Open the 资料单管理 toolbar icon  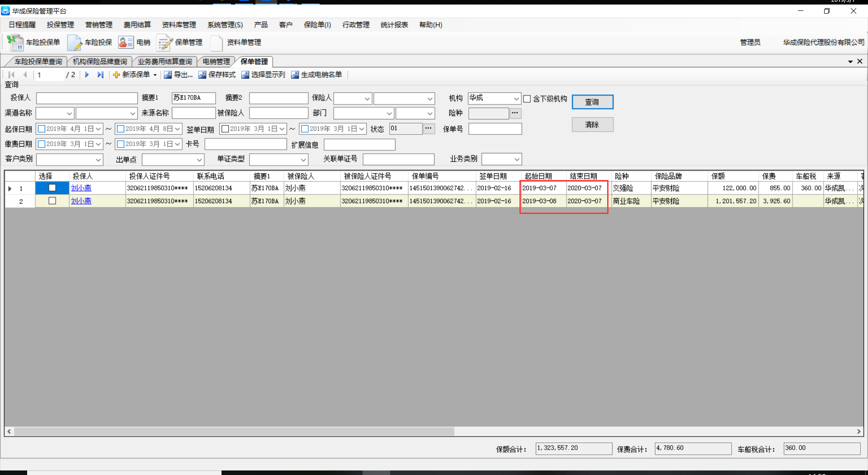click(217, 43)
